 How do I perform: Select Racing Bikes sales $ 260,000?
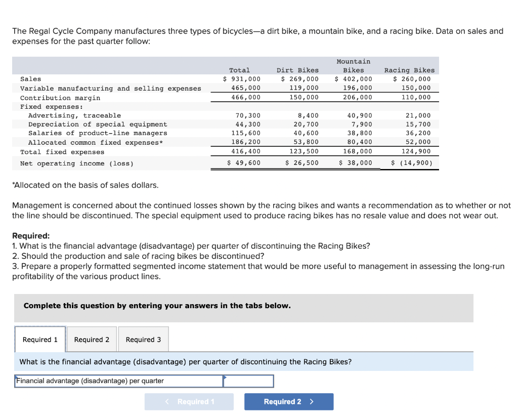tap(412, 79)
